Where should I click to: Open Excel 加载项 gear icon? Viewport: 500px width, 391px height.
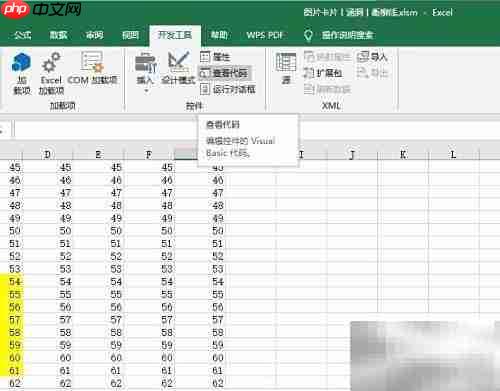point(51,73)
